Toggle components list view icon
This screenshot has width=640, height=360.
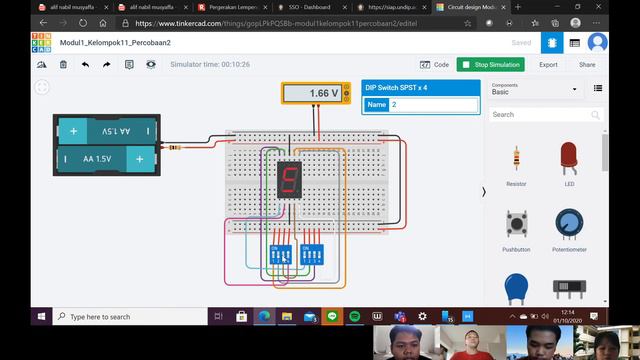coord(598,88)
